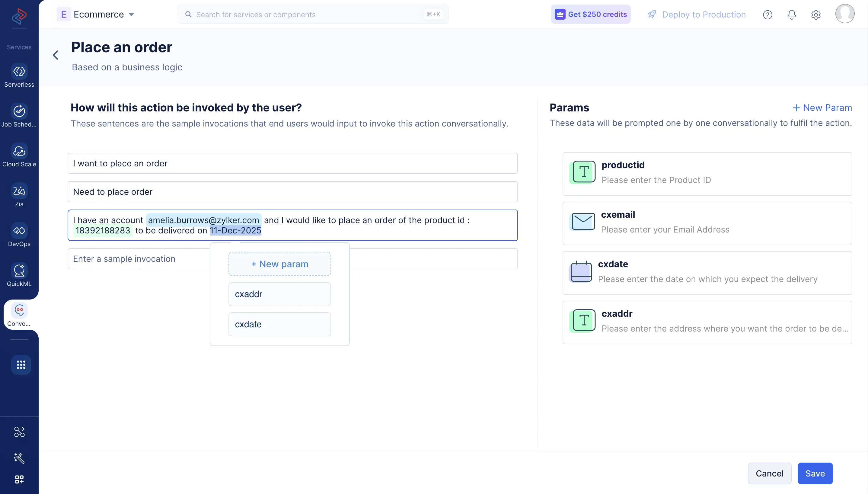868x494 pixels.
Task: Open the Serverless service icon
Action: 19,72
